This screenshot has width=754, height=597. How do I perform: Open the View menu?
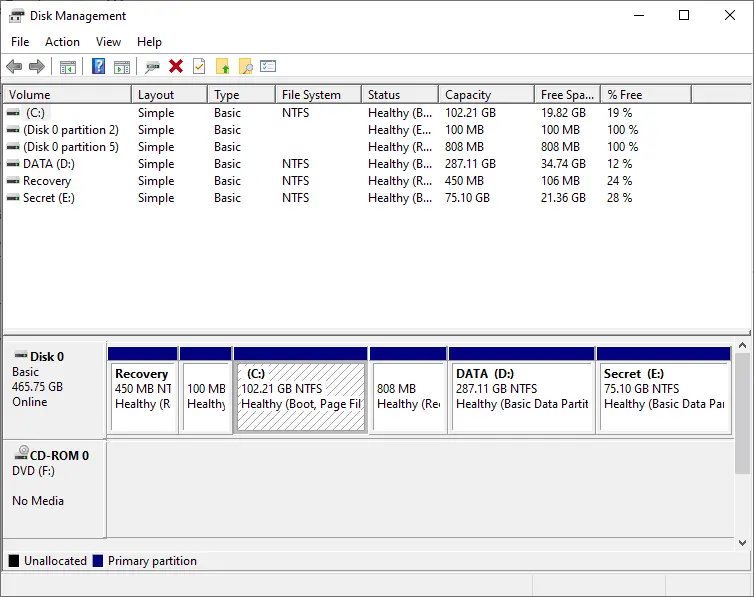pos(108,42)
